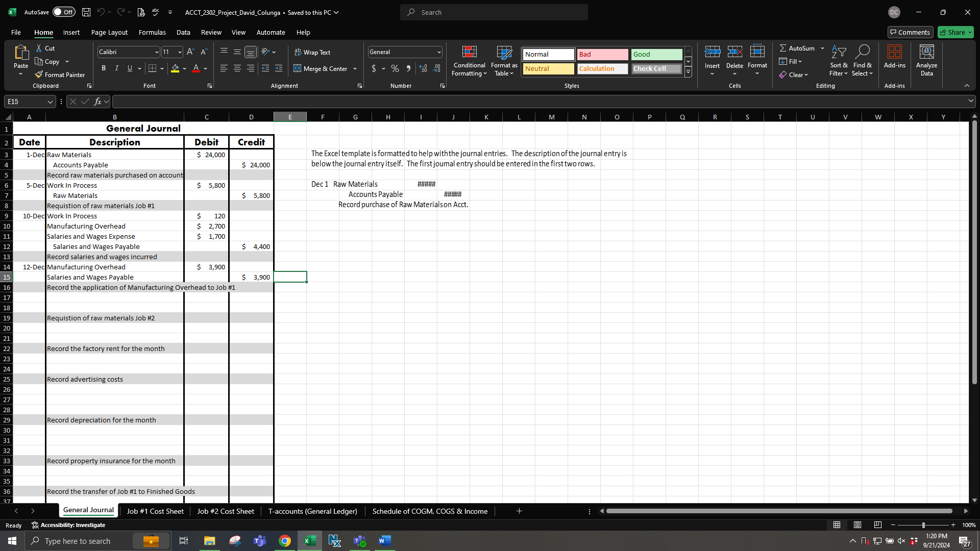The width and height of the screenshot is (980, 551).
Task: Open Analyze Data in the ribbon
Action: pyautogui.click(x=926, y=60)
